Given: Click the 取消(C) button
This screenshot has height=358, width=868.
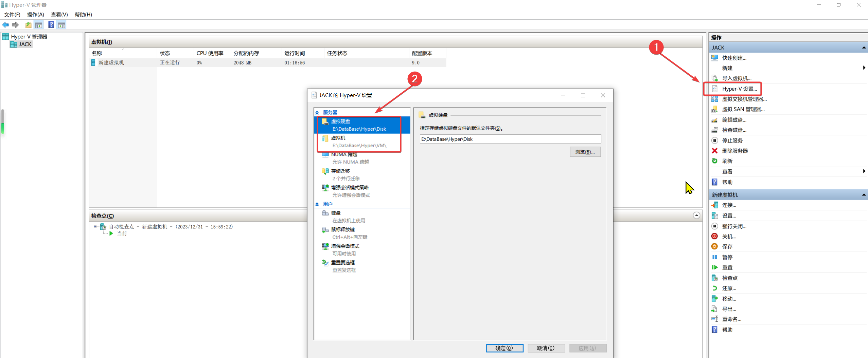Looking at the screenshot, I should click(546, 348).
